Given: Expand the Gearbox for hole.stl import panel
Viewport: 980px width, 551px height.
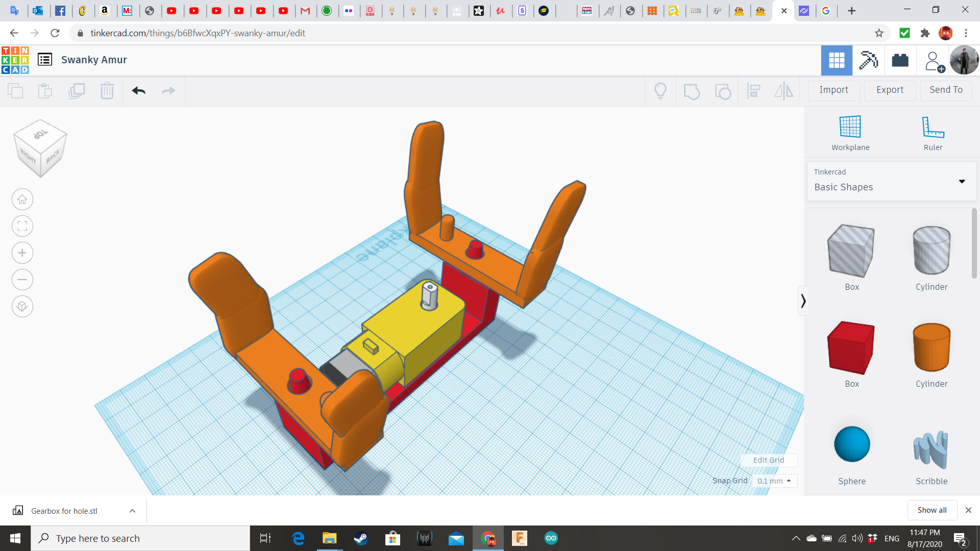Looking at the screenshot, I should (x=132, y=510).
